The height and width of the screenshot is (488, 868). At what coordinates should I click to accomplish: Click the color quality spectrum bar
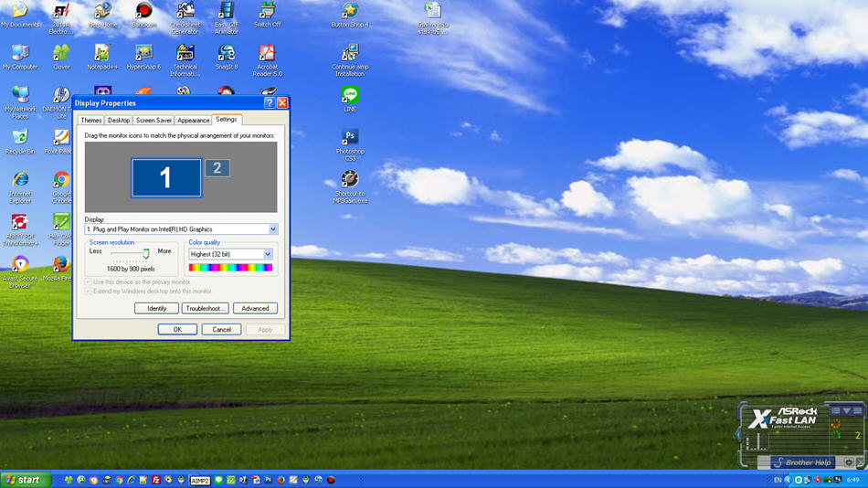coord(230,268)
